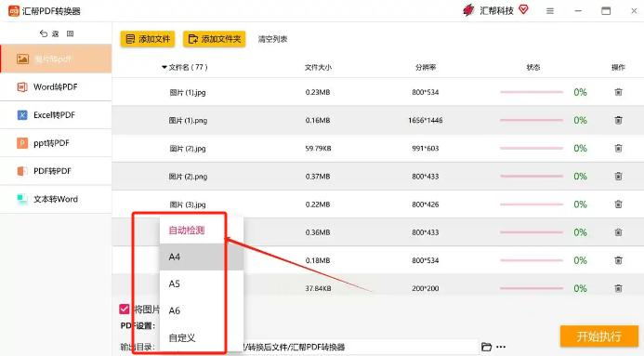Click trash icon for 图片 (2).jpg

click(x=618, y=148)
